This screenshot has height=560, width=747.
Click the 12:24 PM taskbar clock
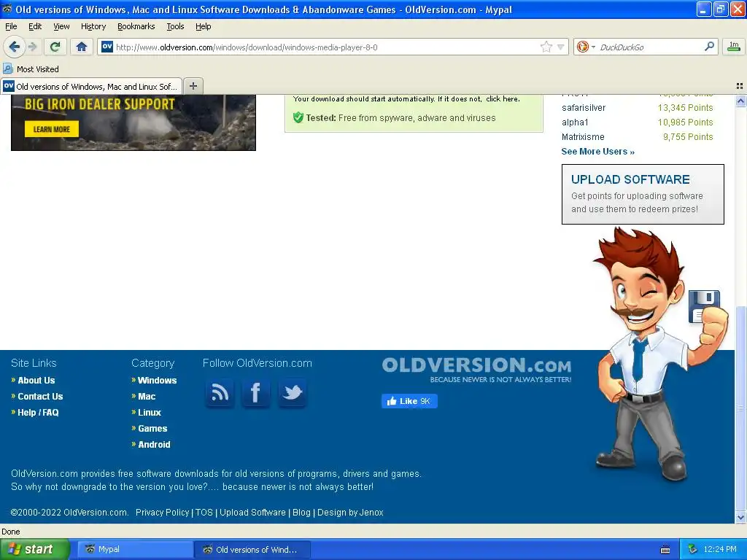720,549
